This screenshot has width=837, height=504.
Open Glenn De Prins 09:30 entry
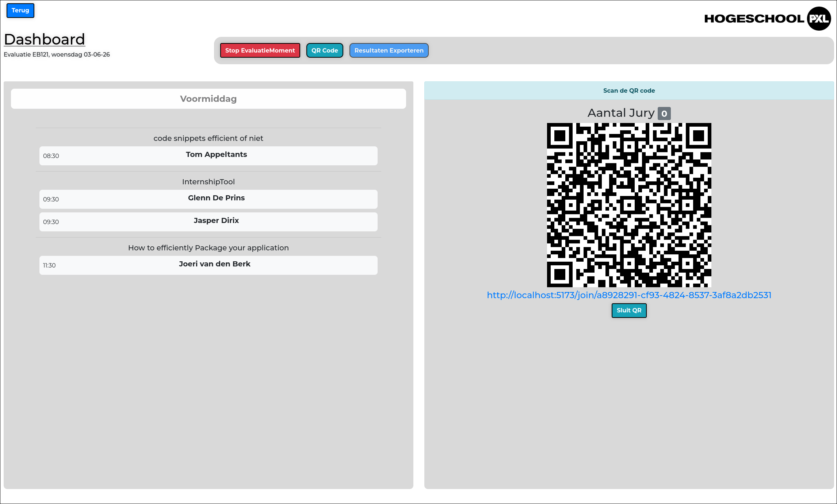pyautogui.click(x=208, y=199)
